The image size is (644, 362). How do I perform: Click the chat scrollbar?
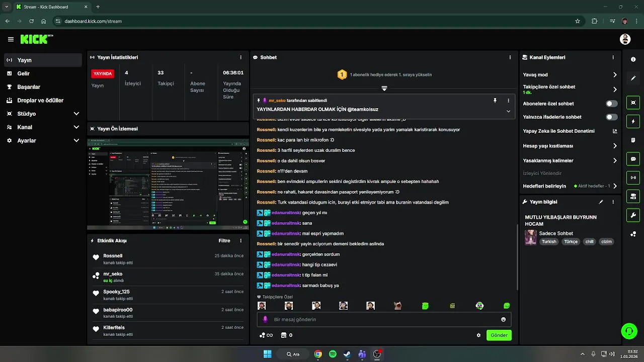[x=518, y=256]
